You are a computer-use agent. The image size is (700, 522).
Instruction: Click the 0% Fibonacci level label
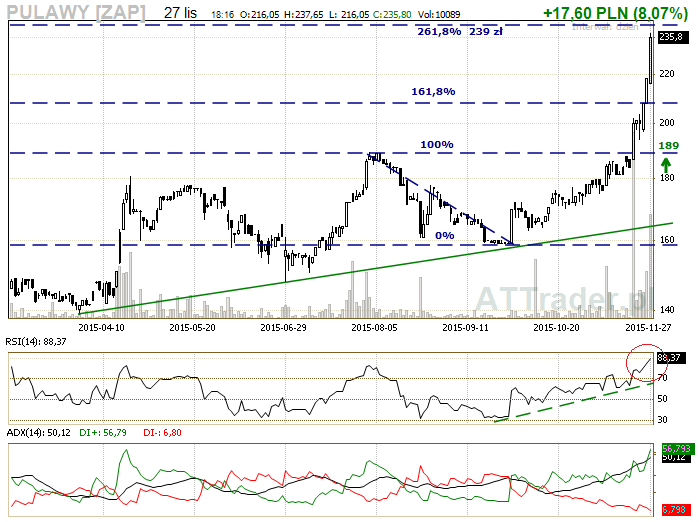[x=445, y=235]
